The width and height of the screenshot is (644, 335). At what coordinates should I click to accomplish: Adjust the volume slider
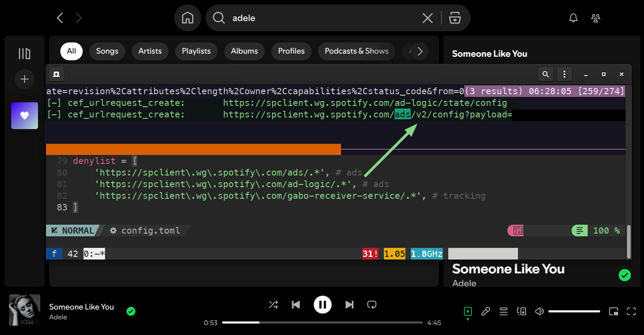[x=574, y=311]
